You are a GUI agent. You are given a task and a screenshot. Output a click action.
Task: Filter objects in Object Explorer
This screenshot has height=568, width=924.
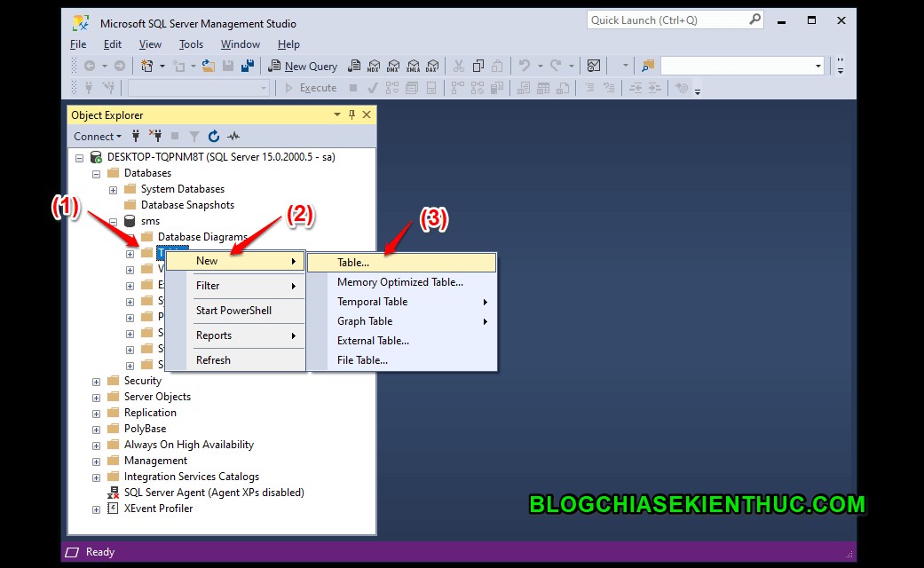coord(195,136)
